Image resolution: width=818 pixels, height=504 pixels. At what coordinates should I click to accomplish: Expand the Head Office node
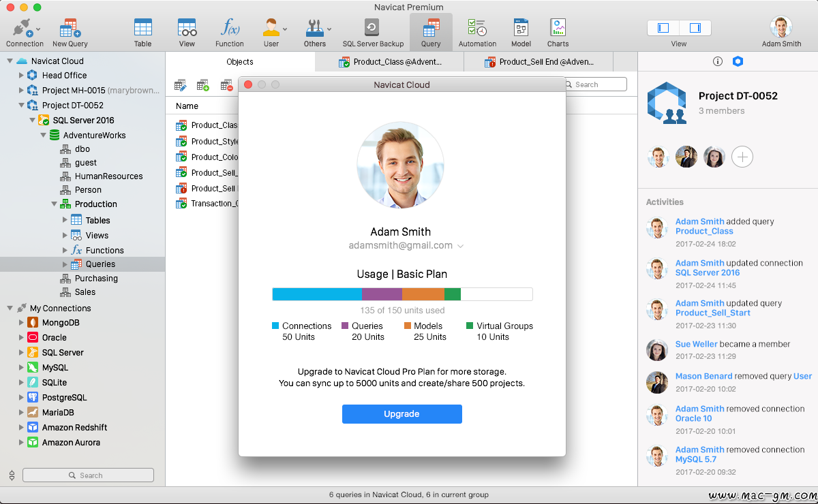click(x=21, y=76)
